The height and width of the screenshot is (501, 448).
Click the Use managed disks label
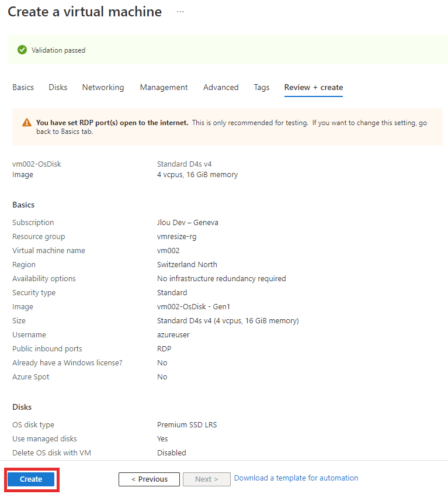tap(44, 438)
